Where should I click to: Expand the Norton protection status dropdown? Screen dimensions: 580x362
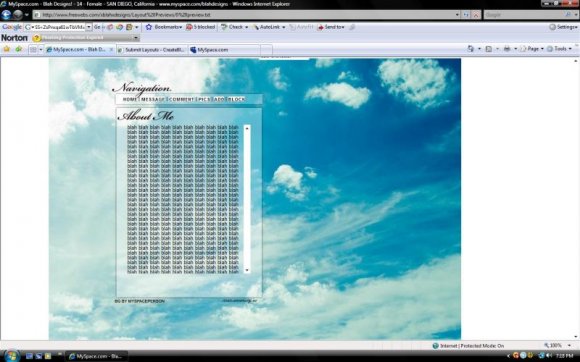[136, 38]
